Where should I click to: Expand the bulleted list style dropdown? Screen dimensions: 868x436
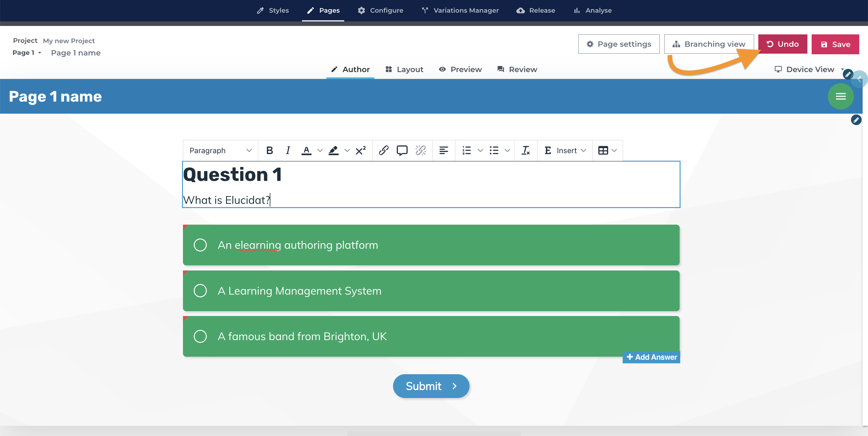pyautogui.click(x=507, y=150)
